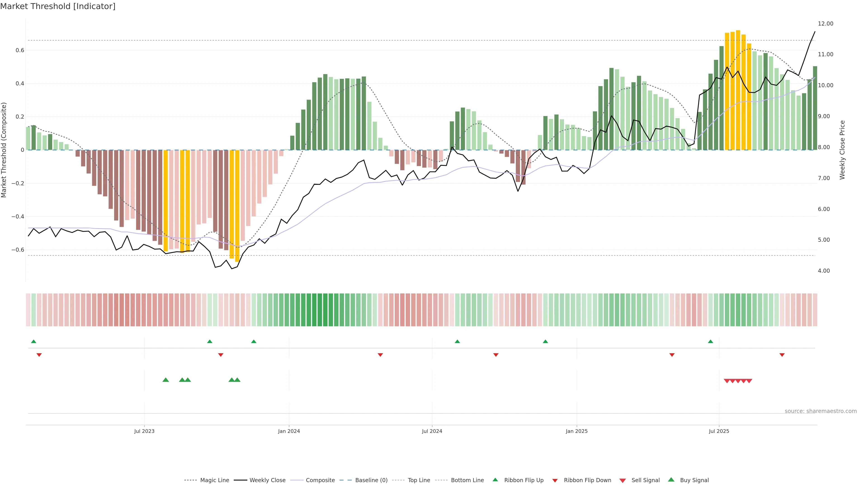868x488 pixels.
Task: Click the Ribbon Flip Down legend icon
Action: 555,481
